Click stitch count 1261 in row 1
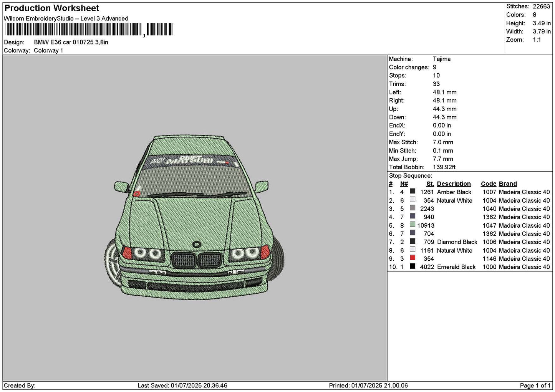Image resolution: width=555 pixels, height=392 pixels. pos(427,192)
